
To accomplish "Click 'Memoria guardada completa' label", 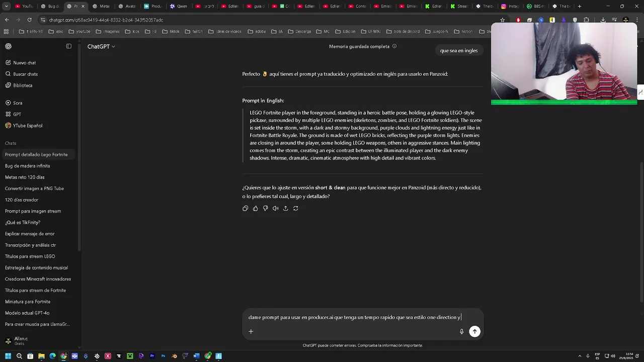I will click(359, 46).
